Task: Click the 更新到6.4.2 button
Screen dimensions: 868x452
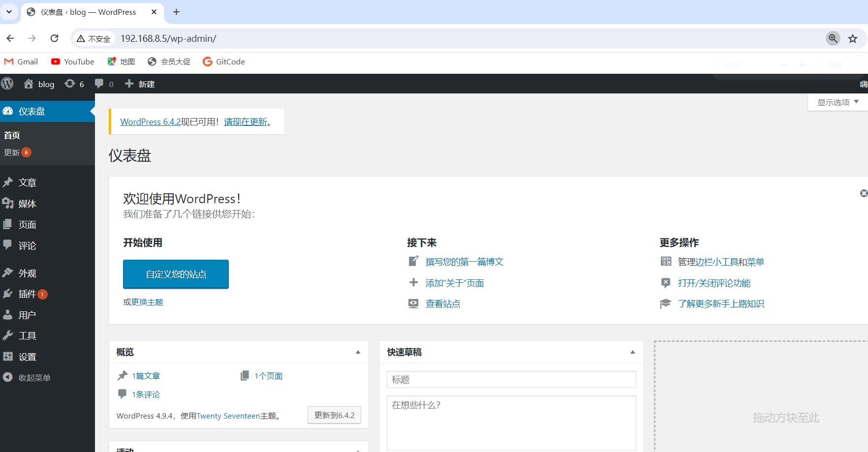Action: (x=335, y=415)
